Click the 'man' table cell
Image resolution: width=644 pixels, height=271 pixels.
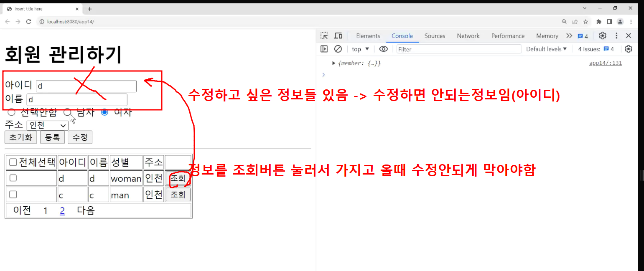[126, 195]
